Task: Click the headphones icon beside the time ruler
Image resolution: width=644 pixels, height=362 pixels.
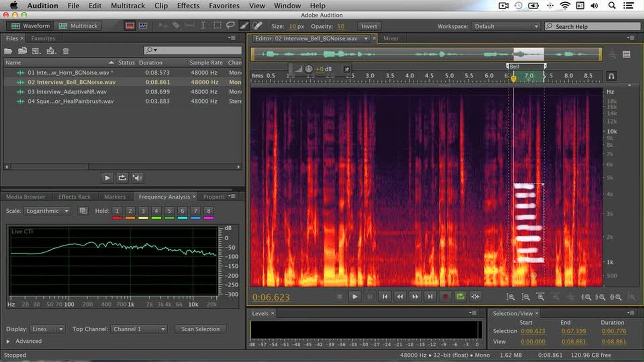Action: coord(611,76)
